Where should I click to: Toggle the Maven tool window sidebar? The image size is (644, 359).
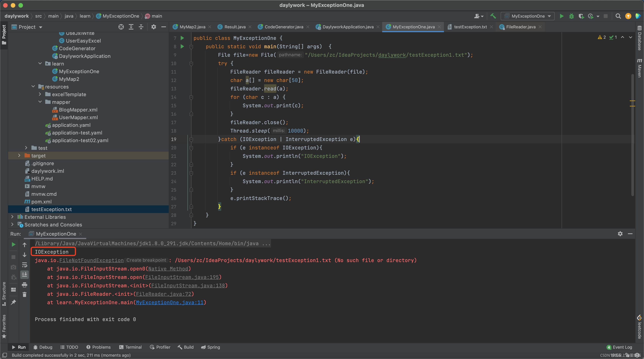coord(640,68)
